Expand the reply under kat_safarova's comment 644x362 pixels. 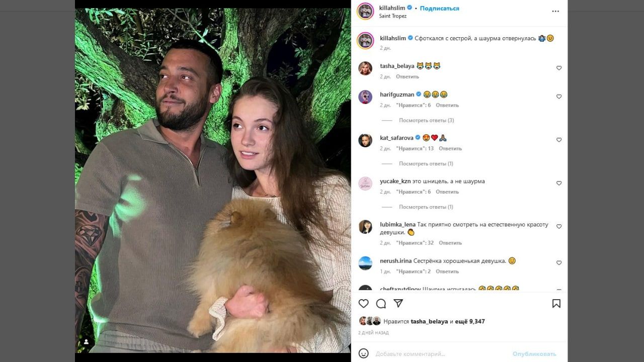426,163
